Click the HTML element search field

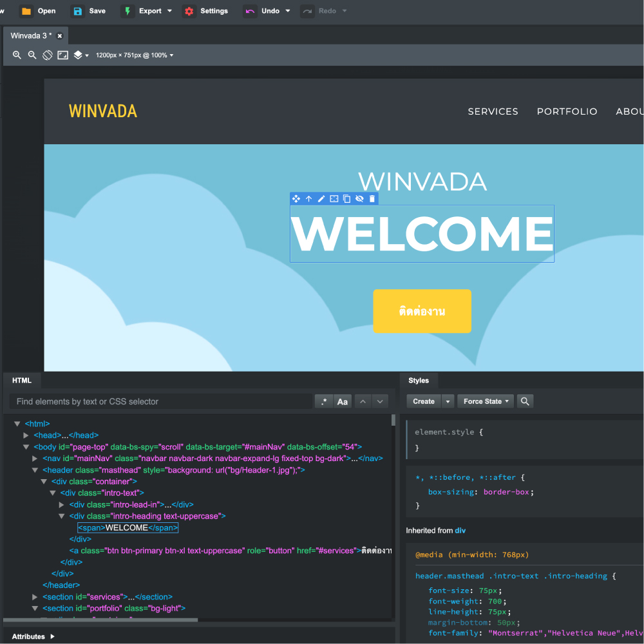click(160, 401)
